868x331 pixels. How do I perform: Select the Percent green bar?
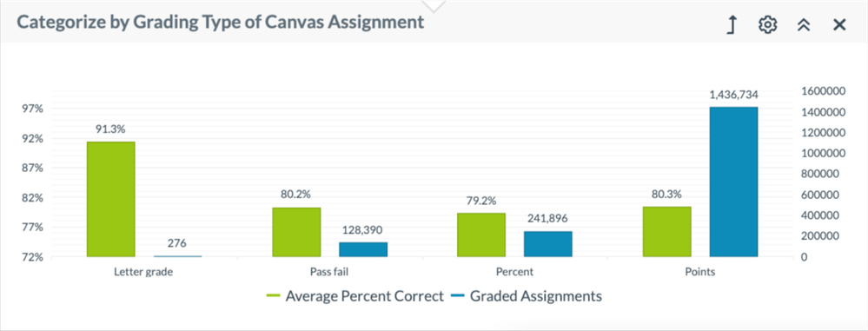tap(481, 235)
